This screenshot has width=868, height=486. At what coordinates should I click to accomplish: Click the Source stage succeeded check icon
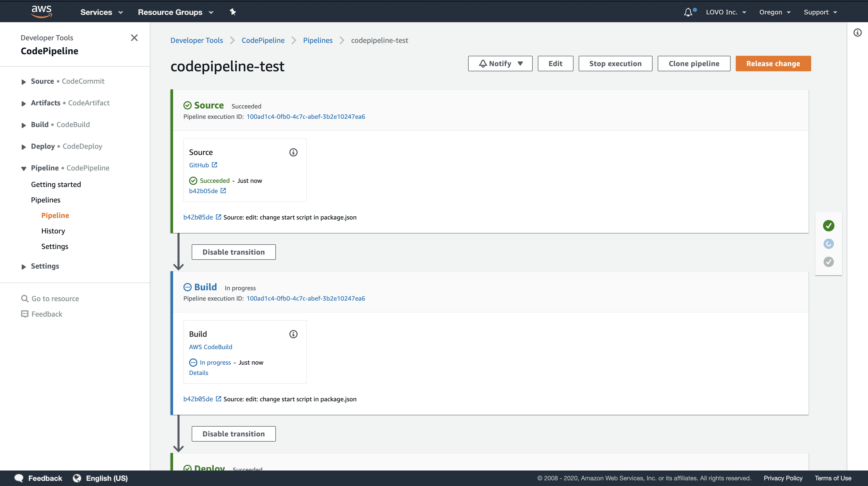(187, 105)
